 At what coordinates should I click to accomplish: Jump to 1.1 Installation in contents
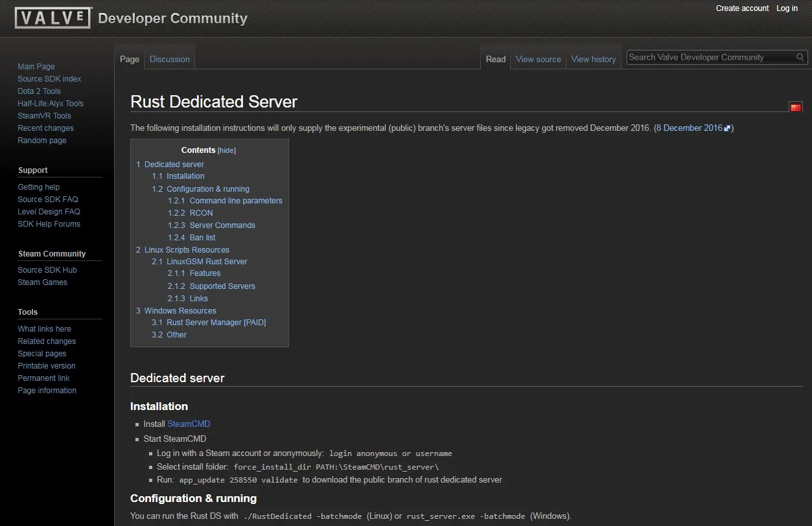click(x=178, y=176)
